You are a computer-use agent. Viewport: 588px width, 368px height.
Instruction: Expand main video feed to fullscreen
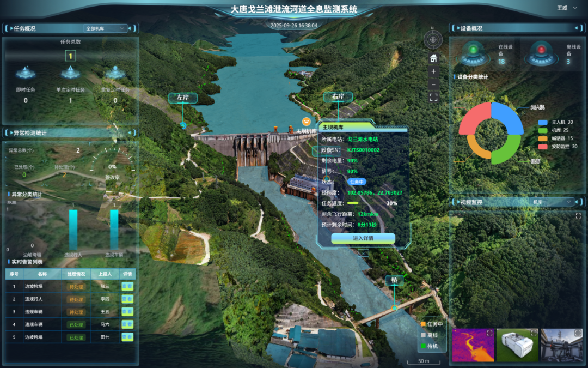point(578,216)
